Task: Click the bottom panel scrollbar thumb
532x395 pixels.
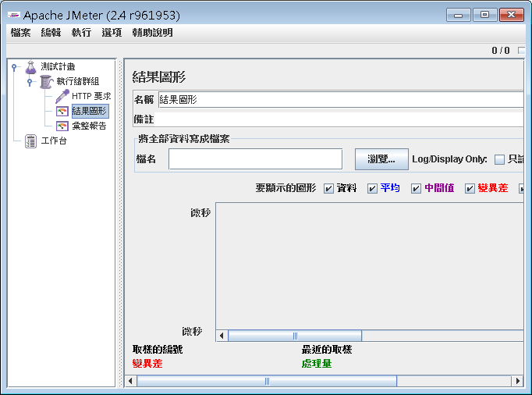Action: [x=267, y=381]
